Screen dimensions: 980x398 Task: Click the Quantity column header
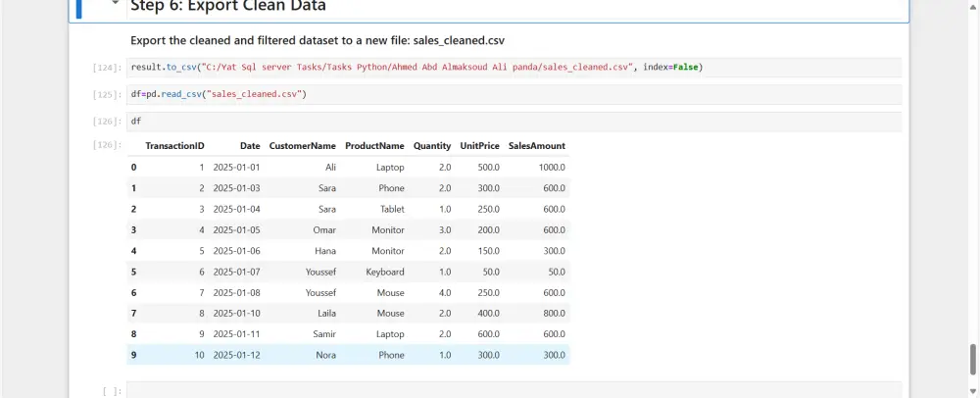[x=432, y=146]
